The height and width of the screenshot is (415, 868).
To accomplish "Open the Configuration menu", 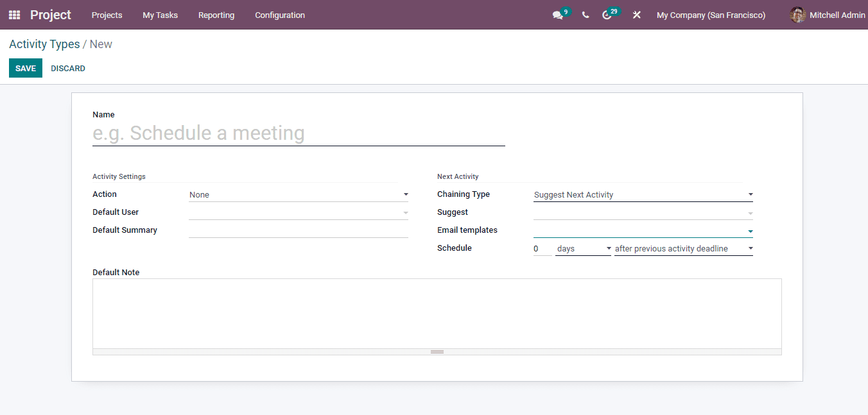I will click(280, 15).
